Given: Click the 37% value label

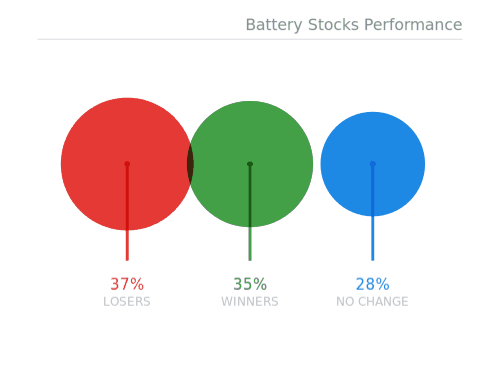Looking at the screenshot, I should click(x=127, y=284).
